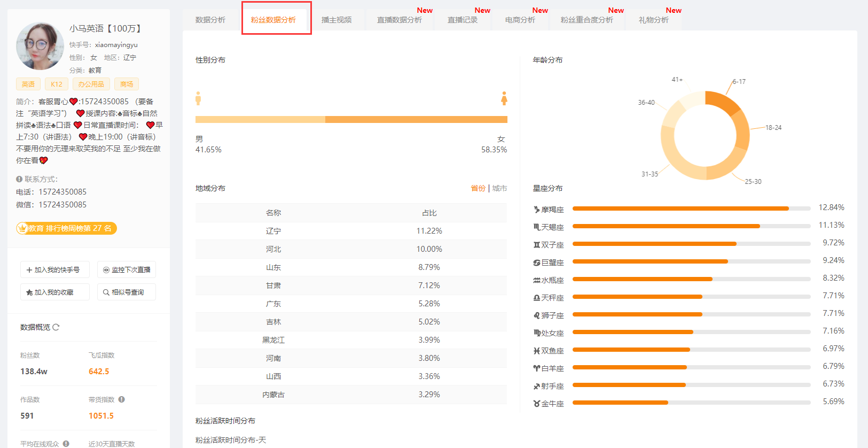
Task: Click the 带货指数 value 1051.5
Action: pos(101,416)
